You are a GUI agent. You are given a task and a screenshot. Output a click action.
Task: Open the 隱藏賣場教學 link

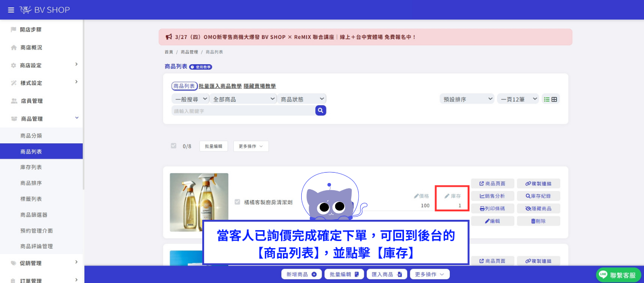(260, 86)
